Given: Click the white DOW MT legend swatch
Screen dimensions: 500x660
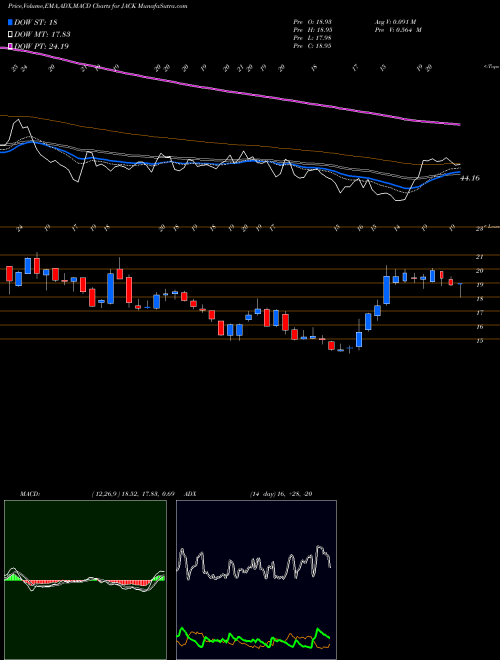Looking at the screenshot, I should (10, 35).
